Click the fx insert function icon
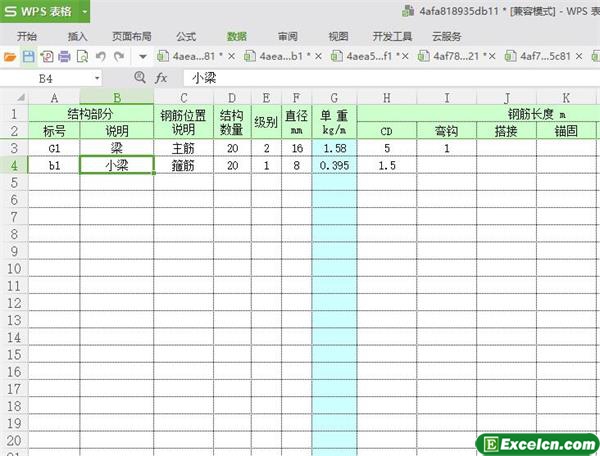This screenshot has width=600, height=456. point(161,78)
